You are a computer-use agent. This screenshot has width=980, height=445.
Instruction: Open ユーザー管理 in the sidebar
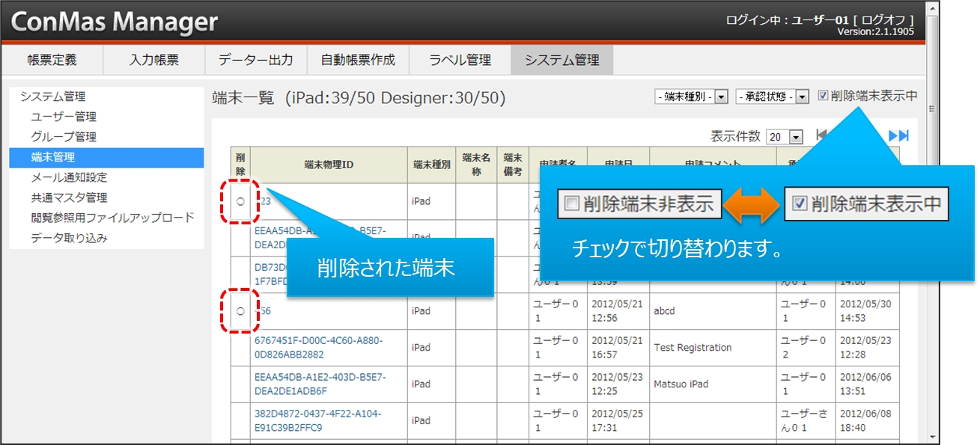(x=64, y=117)
